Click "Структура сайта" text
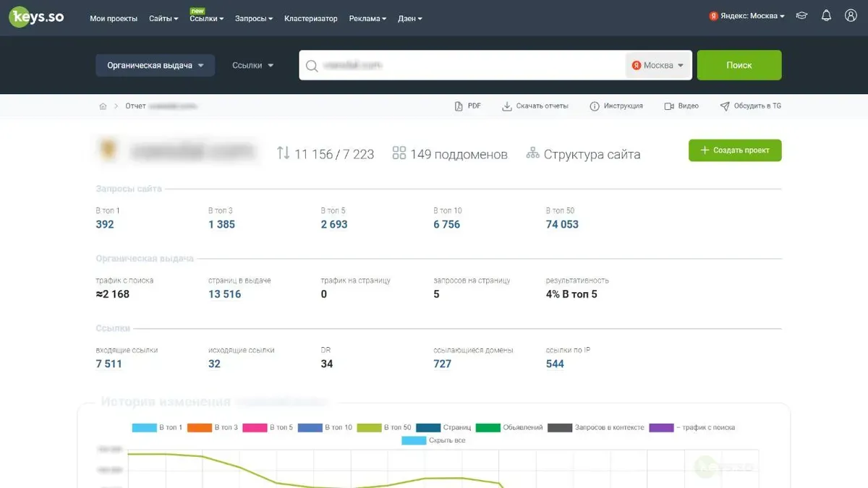Image resolution: width=868 pixels, height=488 pixels. 592,154
